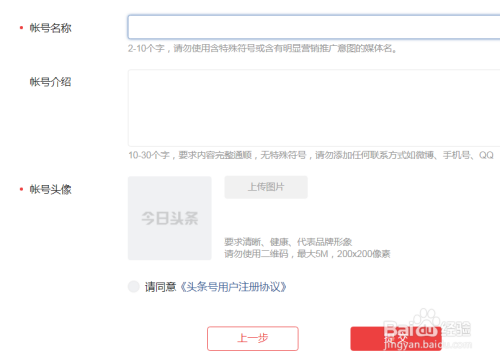Screen dimensions: 500x362
Task: Go back with the 上一步 button
Action: point(253,338)
